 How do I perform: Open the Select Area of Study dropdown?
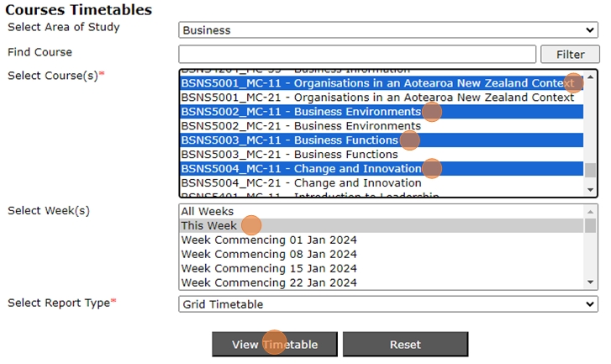click(x=387, y=30)
